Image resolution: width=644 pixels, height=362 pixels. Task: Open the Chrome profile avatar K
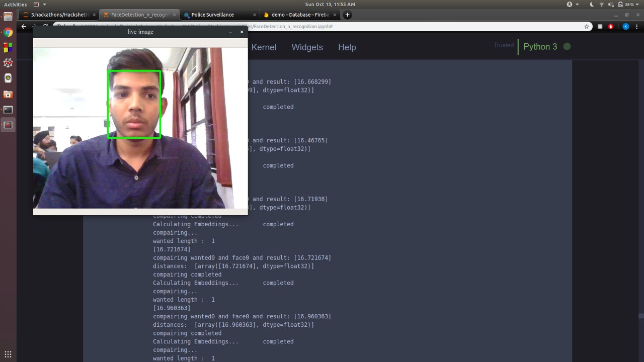[x=626, y=26]
